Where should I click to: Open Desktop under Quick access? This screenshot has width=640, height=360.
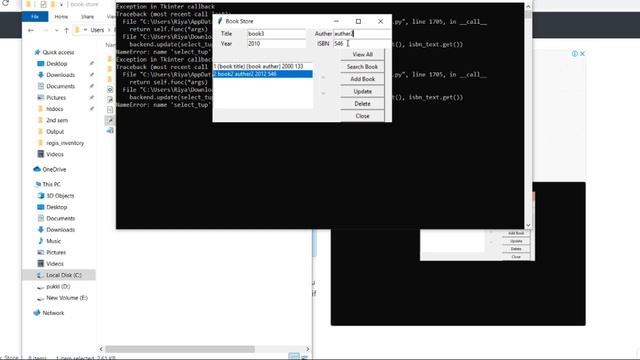click(57, 64)
